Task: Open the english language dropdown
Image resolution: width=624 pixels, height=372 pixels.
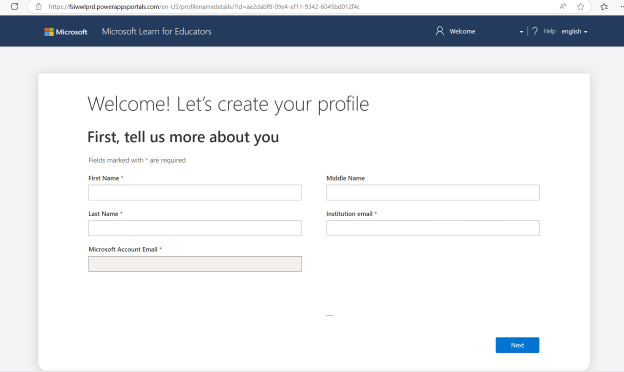Action: click(x=574, y=31)
